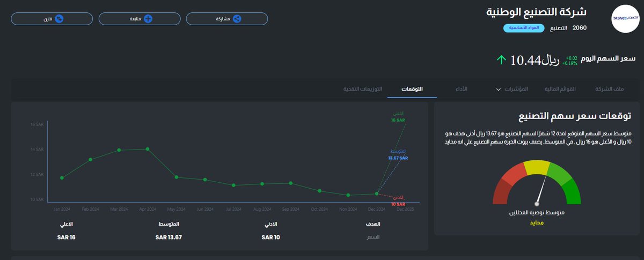This screenshot has width=644, height=260.
Task: Expand the المؤشرات dropdown tab
Action: (513, 88)
